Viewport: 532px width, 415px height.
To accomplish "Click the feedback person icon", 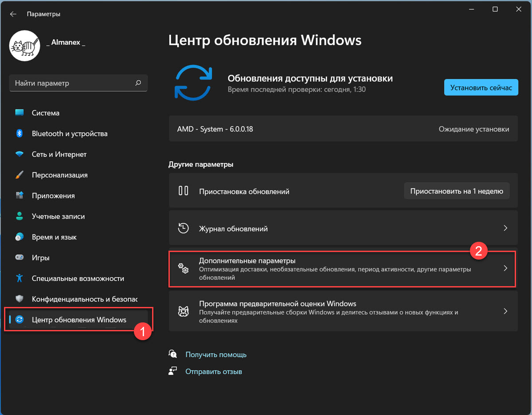I will point(173,371).
